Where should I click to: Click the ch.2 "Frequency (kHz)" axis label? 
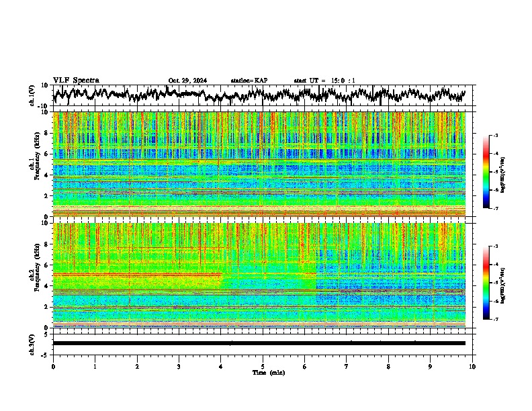tap(37, 268)
